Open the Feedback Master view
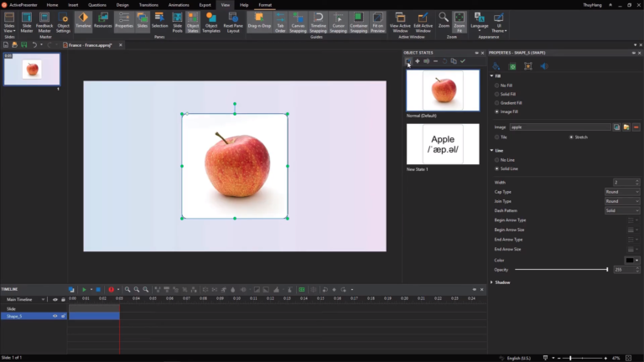This screenshot has width=644, height=362. click(44, 22)
